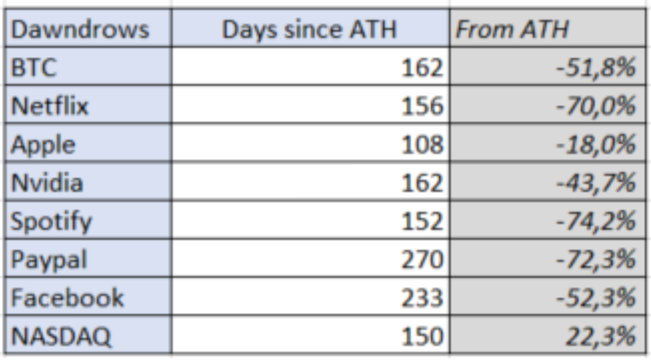Click the Paypal row label cell
The height and width of the screenshot is (362, 651).
point(88,258)
